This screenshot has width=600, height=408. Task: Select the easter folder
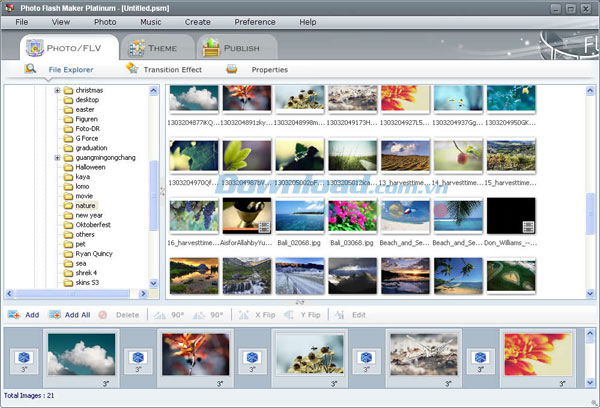(x=79, y=109)
